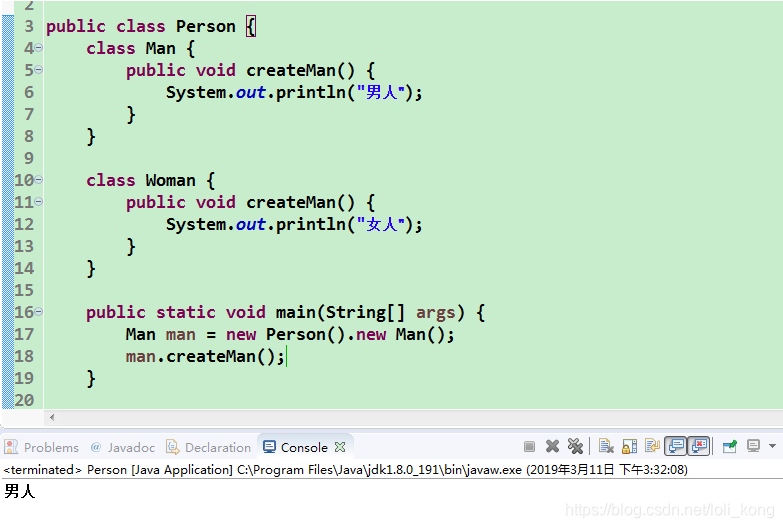Screen dimensions: 783x528
Task: Click the Clear Console icon
Action: pos(606,446)
